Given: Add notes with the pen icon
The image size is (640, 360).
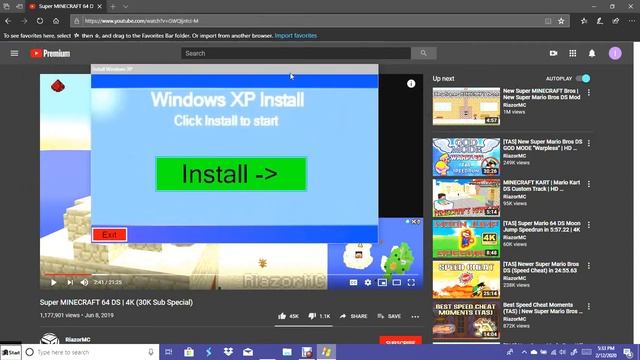Looking at the screenshot, I should pos(600,21).
